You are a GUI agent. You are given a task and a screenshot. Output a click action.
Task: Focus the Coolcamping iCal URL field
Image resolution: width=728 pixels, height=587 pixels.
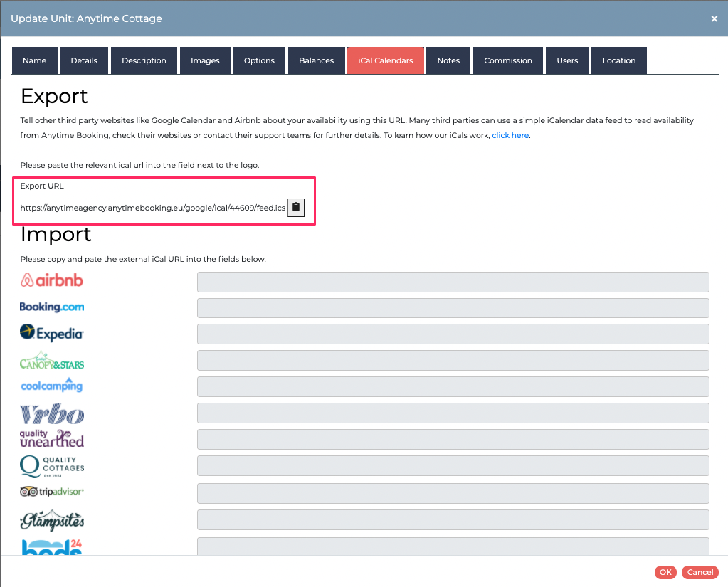(x=453, y=386)
